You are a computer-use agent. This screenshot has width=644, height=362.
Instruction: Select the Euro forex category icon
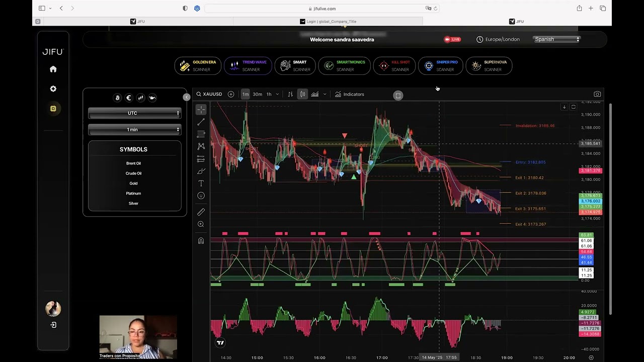(129, 98)
